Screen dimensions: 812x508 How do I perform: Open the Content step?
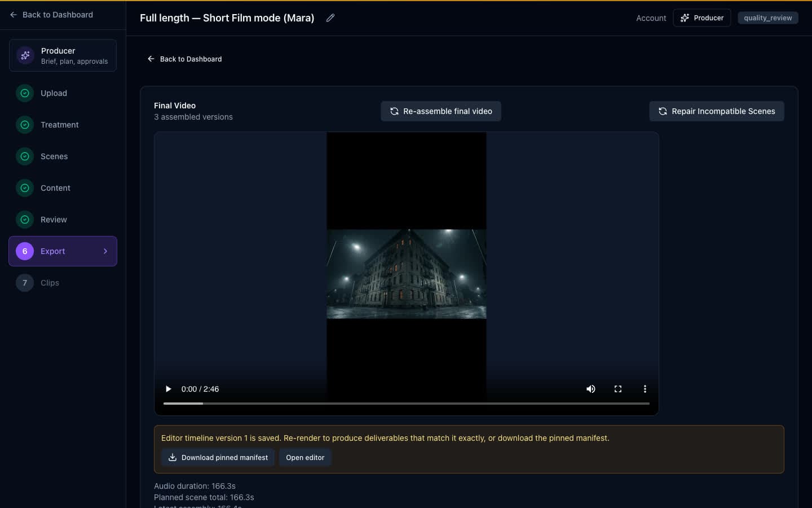(x=63, y=188)
